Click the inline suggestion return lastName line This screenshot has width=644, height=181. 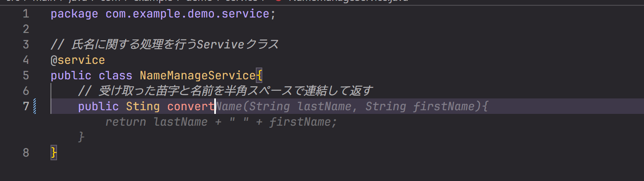point(221,122)
